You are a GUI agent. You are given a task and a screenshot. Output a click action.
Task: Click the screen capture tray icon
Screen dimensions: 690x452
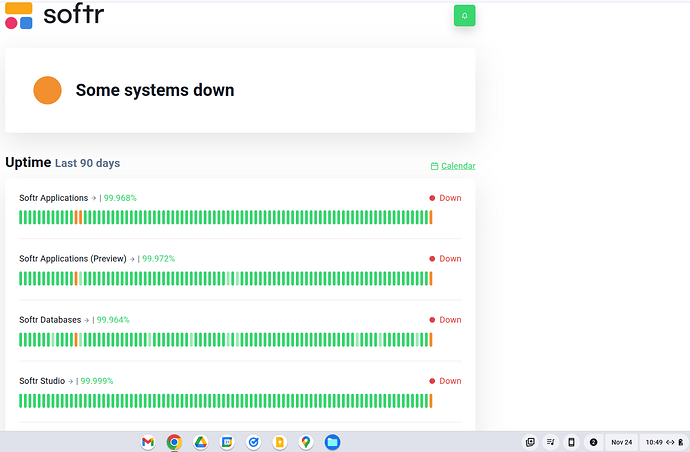pos(530,442)
